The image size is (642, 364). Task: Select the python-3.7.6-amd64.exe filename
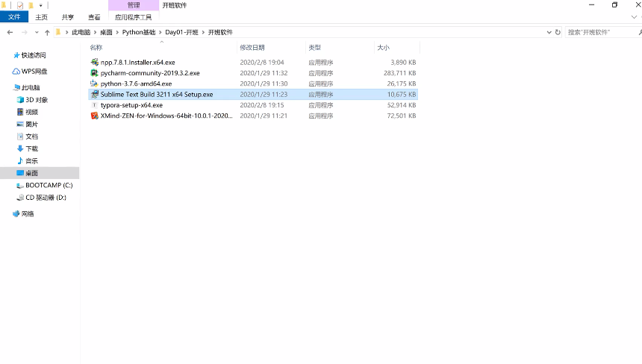(x=137, y=84)
